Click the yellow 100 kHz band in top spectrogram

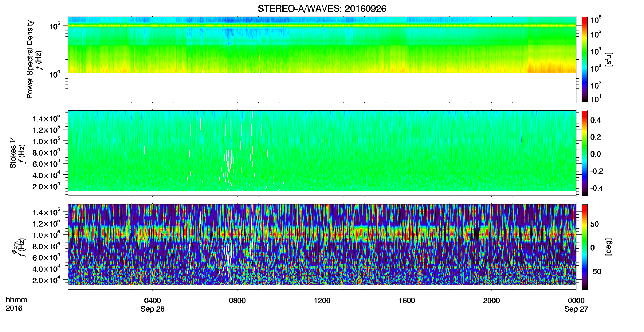[x=322, y=26]
